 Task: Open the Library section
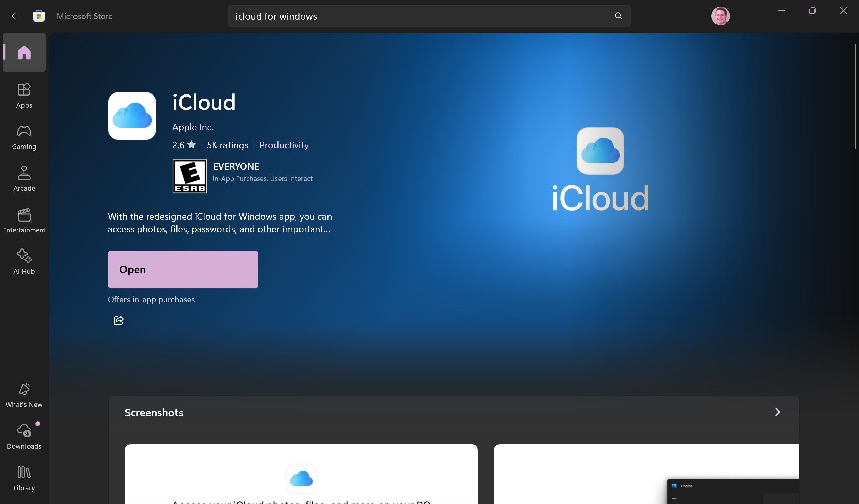pyautogui.click(x=23, y=478)
